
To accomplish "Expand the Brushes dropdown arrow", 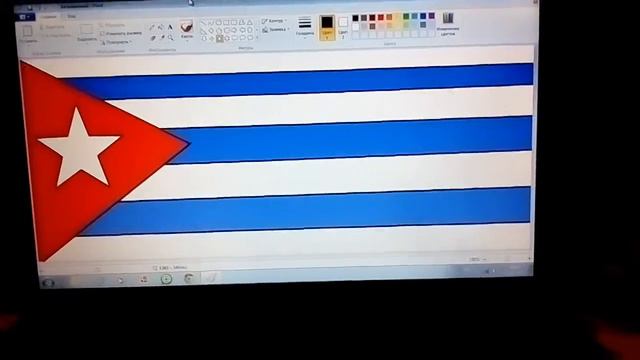I will [187, 41].
